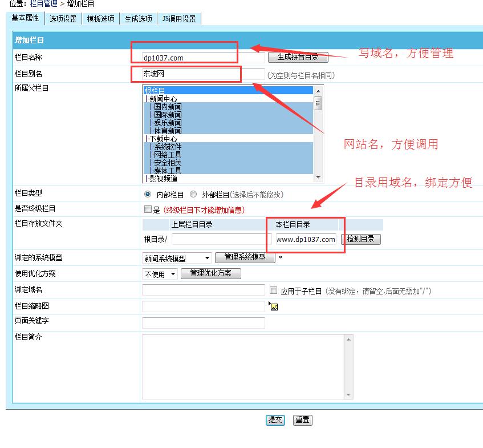Select 媒体工具 in parent list

coord(228,170)
